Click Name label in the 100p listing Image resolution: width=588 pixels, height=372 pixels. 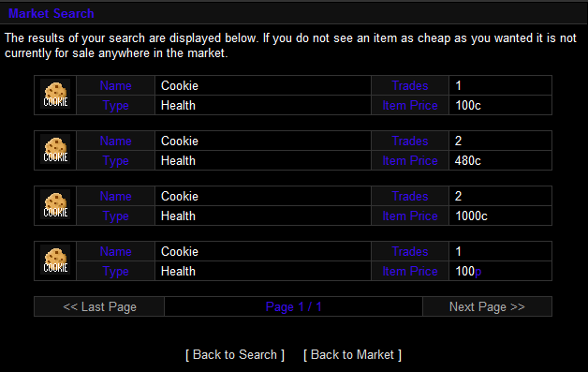[x=115, y=251]
